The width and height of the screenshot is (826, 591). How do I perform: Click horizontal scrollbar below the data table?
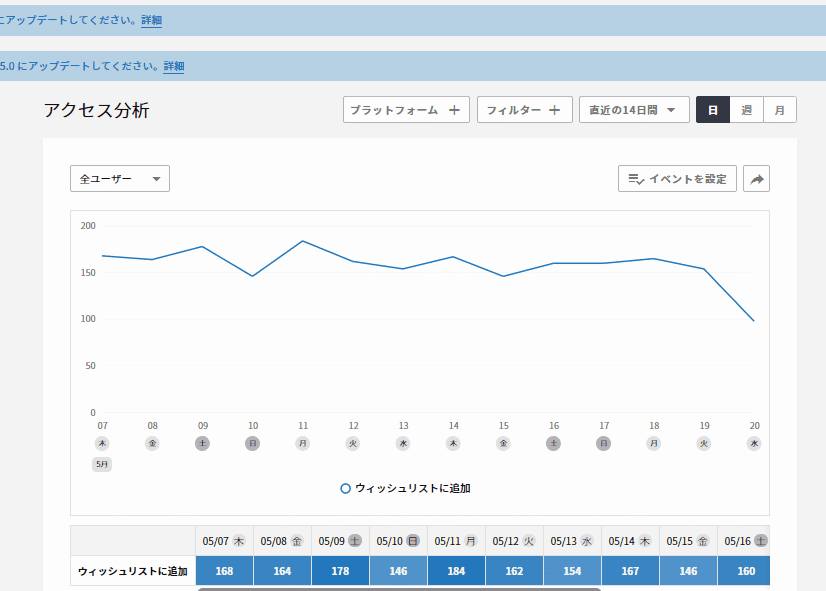click(399, 589)
